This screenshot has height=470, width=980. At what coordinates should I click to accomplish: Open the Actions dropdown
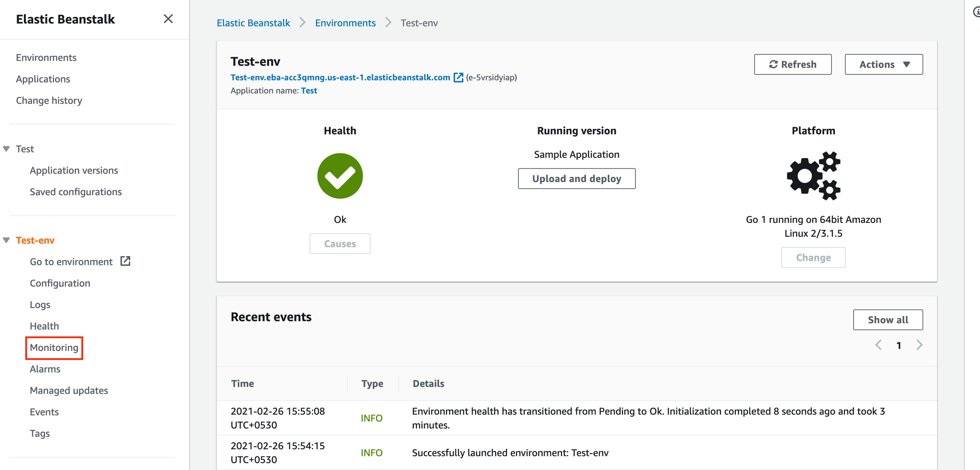(884, 64)
